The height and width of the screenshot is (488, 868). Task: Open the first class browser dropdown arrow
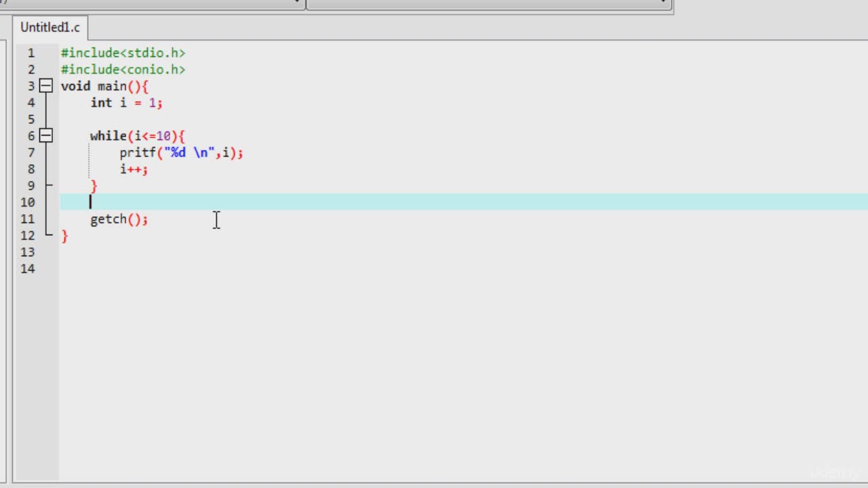click(297, 3)
